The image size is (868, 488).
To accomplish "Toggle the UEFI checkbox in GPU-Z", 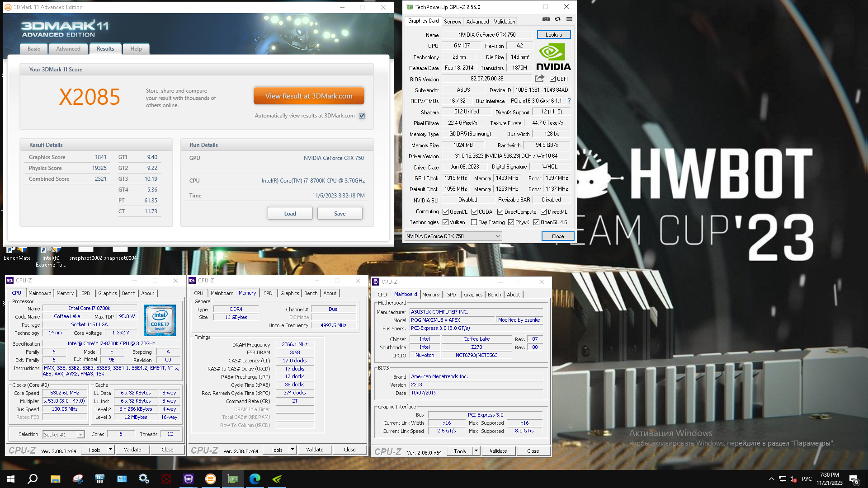I will pyautogui.click(x=552, y=79).
